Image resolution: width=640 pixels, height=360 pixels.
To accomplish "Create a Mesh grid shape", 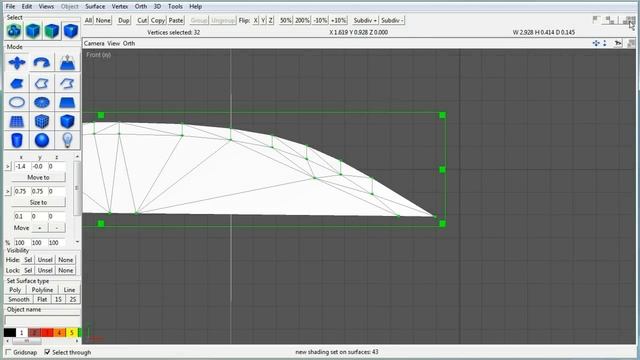I will point(17,121).
